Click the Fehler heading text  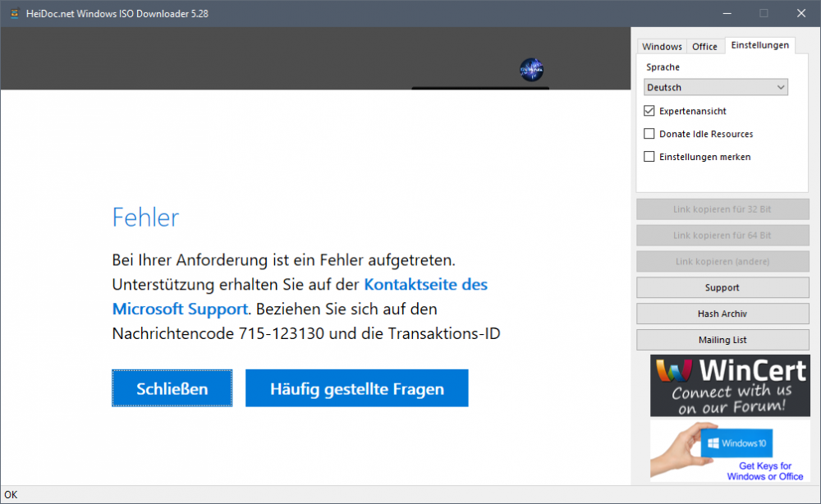pos(145,218)
